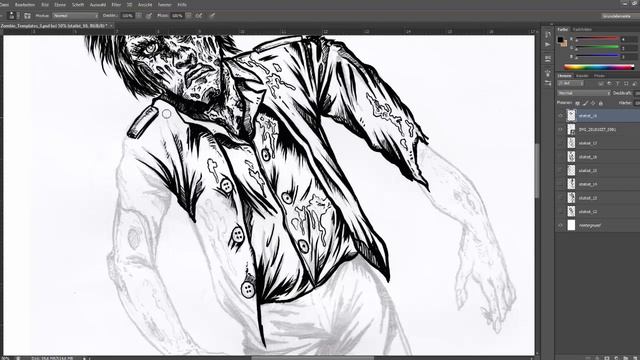640x360 pixels.
Task: Pick a color from the spectrum ramp
Action: (599, 67)
